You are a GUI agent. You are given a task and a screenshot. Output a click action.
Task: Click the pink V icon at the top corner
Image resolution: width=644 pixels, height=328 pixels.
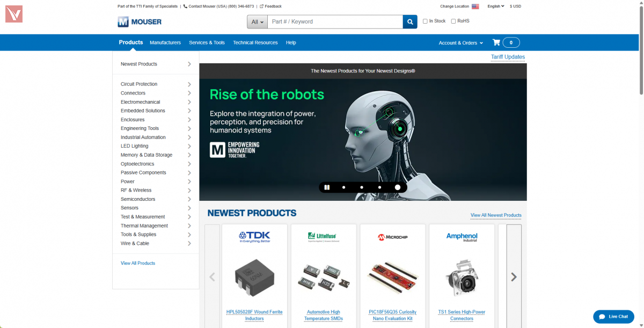click(x=14, y=14)
